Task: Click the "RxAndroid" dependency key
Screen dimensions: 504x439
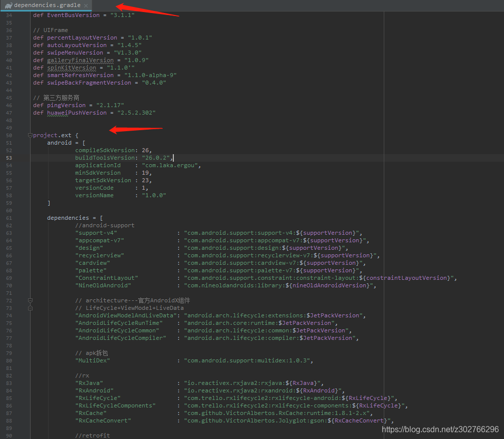Action: coord(94,391)
